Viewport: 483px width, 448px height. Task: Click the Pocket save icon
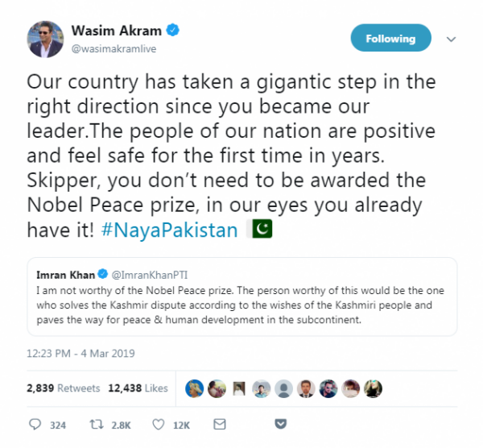[x=280, y=425]
